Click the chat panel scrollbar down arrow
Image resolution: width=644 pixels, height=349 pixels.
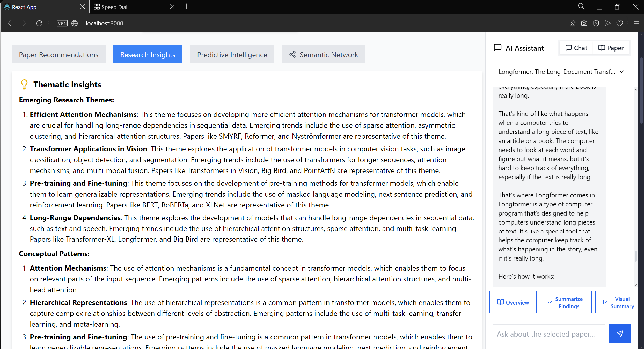coord(636,285)
